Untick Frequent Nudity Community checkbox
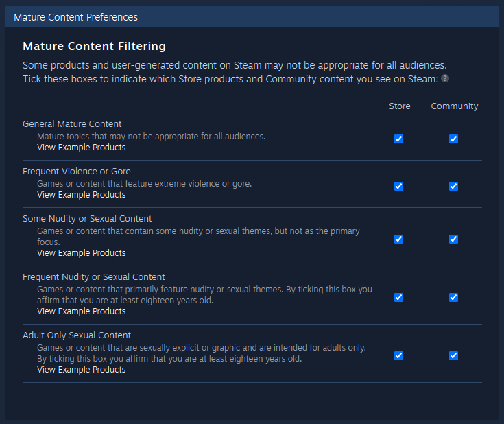 453,297
